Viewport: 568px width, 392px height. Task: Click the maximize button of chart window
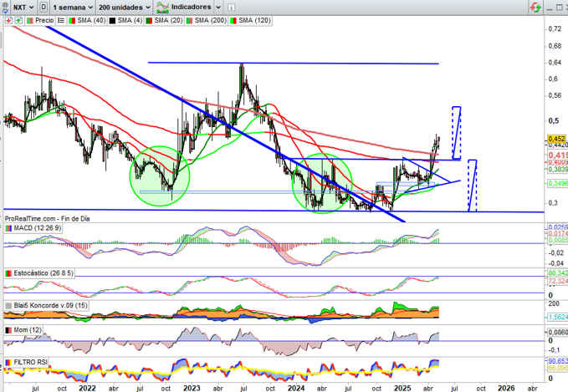coord(560,8)
